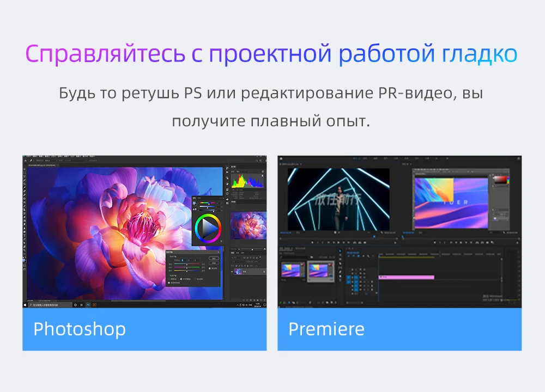Cancel the Photoshop Color Balance dialog

pos(214,263)
